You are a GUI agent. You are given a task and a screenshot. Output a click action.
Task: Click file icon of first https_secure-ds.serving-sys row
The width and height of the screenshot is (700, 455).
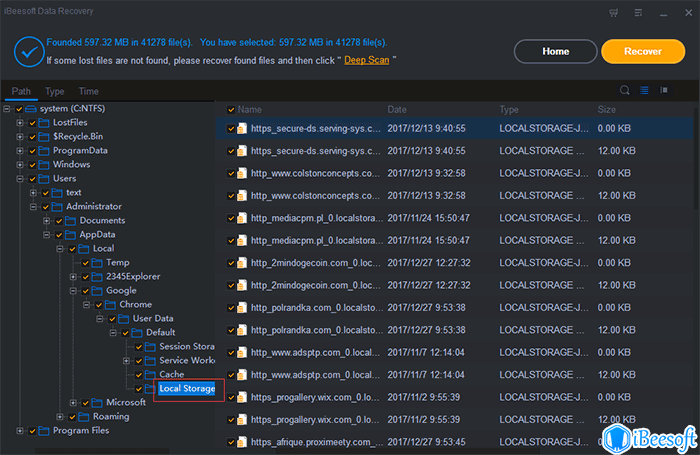[x=242, y=129]
